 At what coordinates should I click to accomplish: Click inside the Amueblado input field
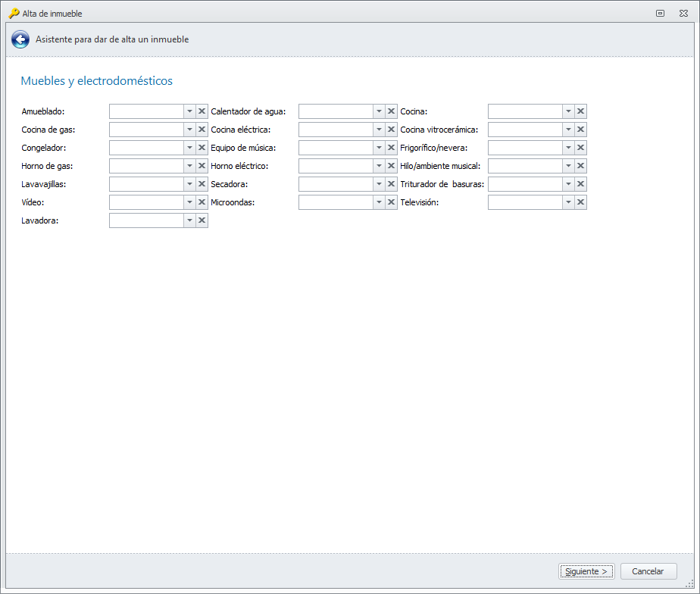[x=146, y=111]
